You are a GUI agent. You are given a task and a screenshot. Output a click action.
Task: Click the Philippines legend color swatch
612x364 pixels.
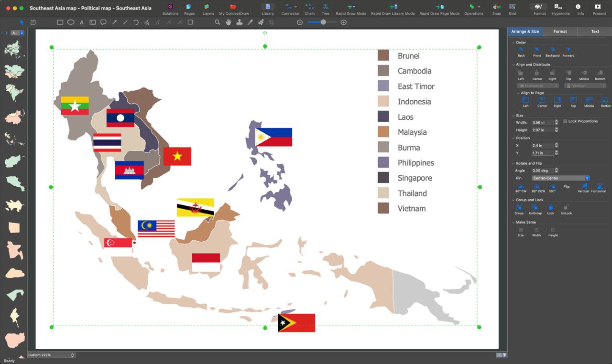point(383,162)
